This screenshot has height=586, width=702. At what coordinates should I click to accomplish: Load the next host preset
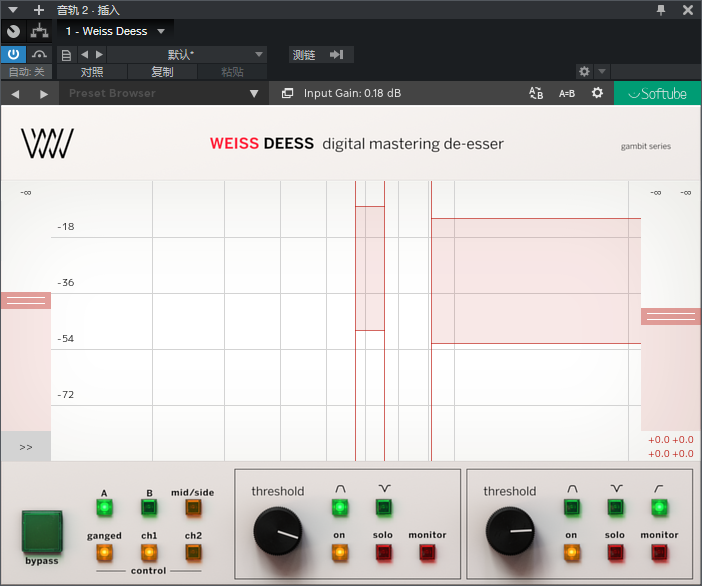pos(99,55)
